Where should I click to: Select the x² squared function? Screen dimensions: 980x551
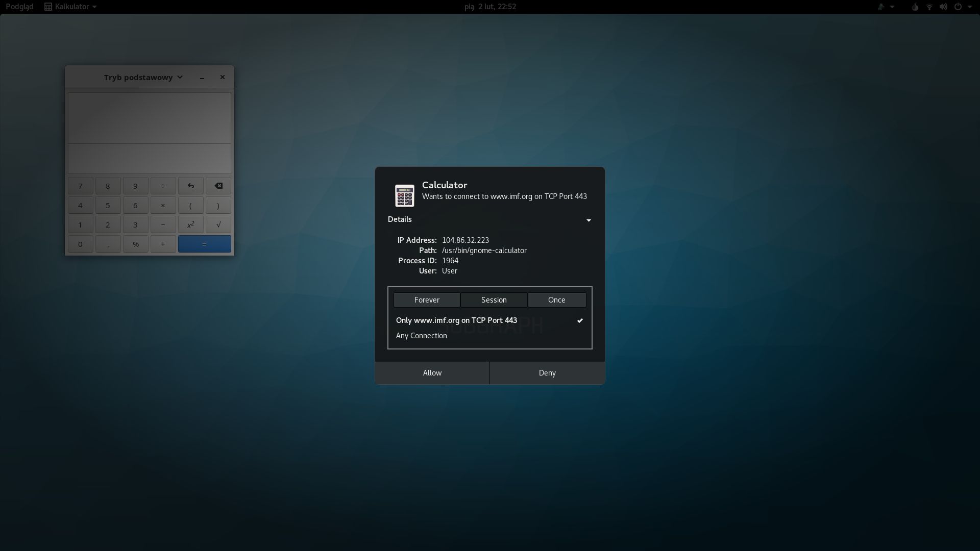click(x=190, y=224)
